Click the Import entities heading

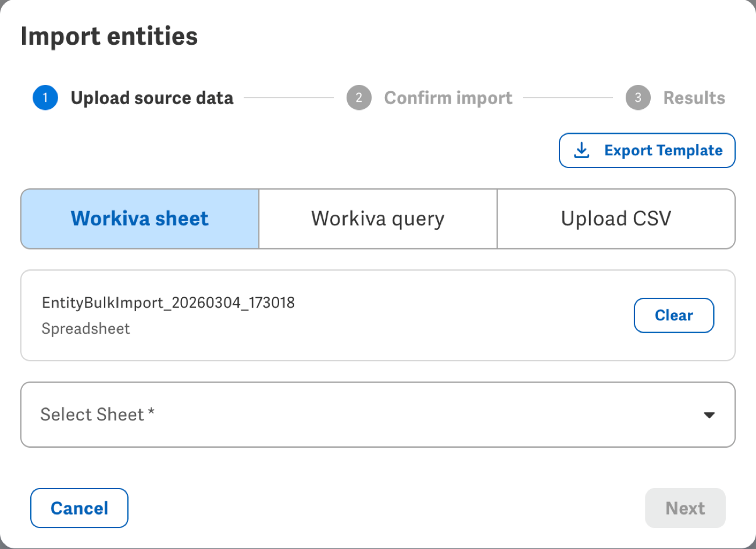(109, 36)
